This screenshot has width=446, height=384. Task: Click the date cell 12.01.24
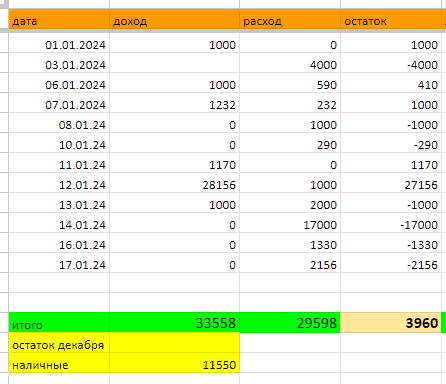59,183
